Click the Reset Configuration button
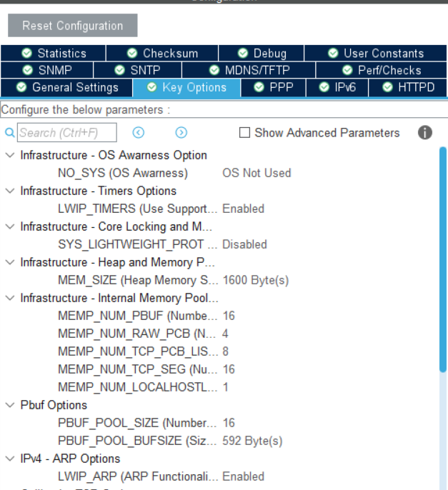 coord(73,25)
